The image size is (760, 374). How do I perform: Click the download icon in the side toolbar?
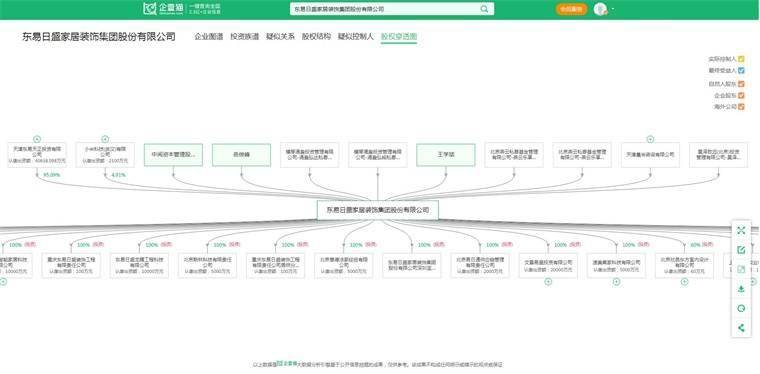(x=741, y=289)
